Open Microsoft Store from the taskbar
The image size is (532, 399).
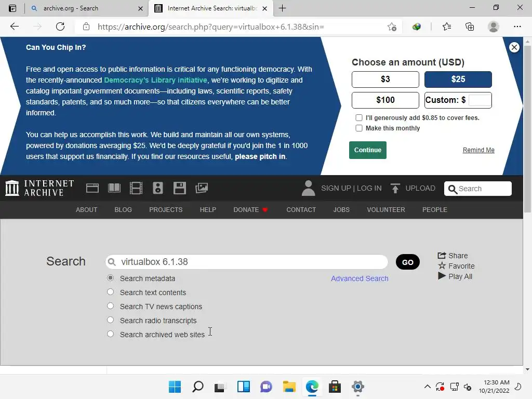click(335, 387)
